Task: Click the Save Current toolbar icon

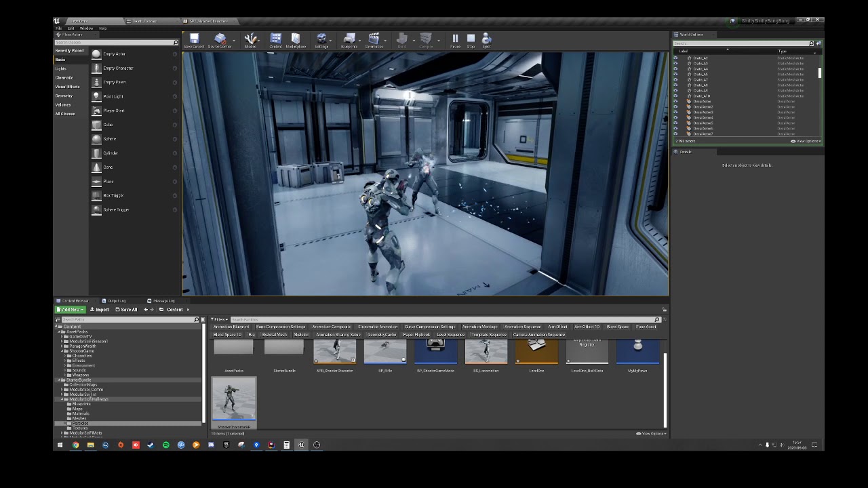Action: click(x=194, y=40)
